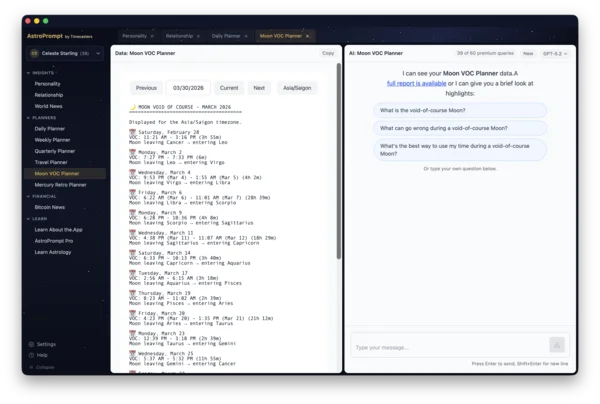Close the Daily Planner tab
The height and width of the screenshot is (404, 600).
pyautogui.click(x=246, y=36)
